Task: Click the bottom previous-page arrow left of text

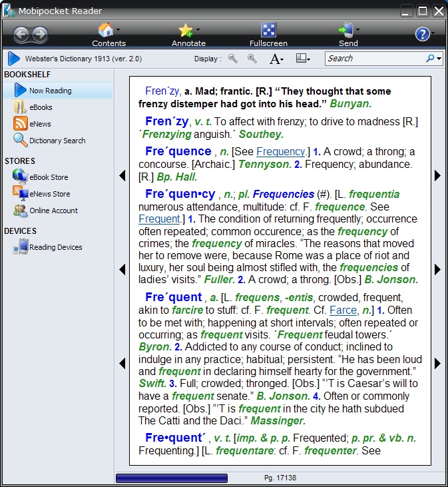Action: (122, 363)
